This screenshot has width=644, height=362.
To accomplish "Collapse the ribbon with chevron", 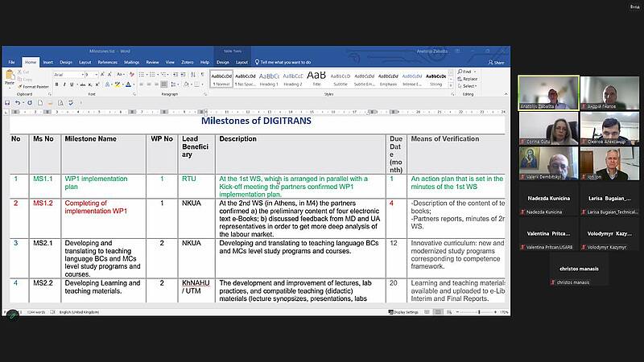I will tap(506, 94).
